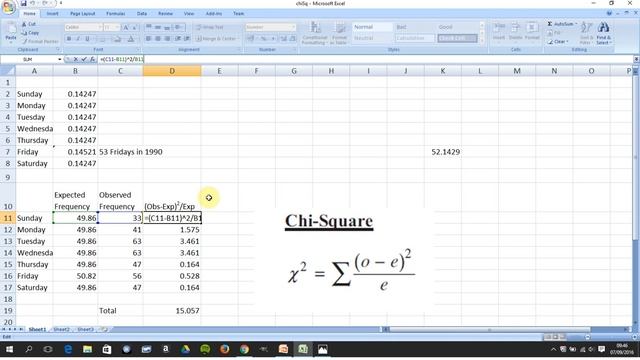Select column D header
Screen dimensions: 640x360
pyautogui.click(x=172, y=71)
